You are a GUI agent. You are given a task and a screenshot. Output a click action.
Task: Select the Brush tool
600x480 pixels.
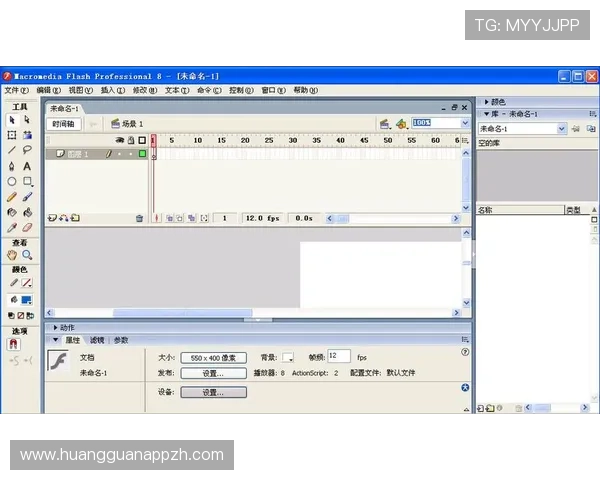(x=27, y=197)
